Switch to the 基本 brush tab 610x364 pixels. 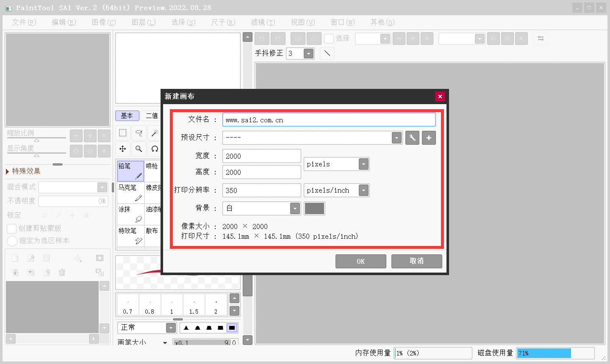tap(127, 116)
